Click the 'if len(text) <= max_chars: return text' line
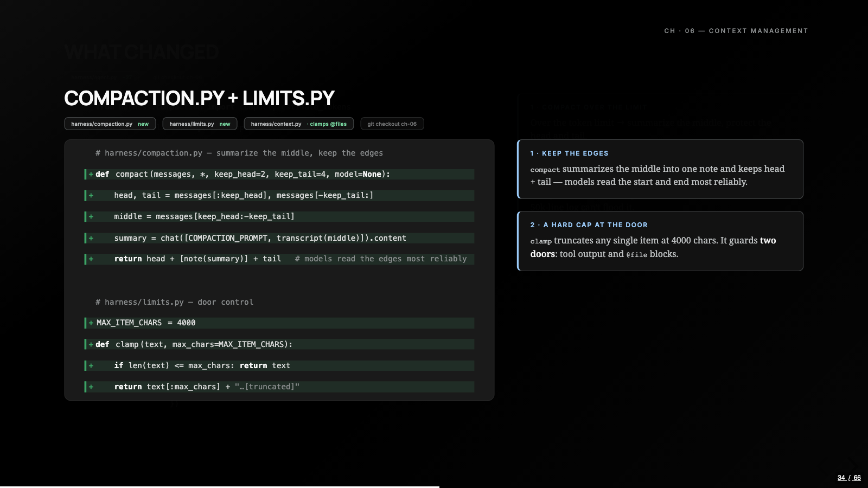The height and width of the screenshot is (488, 868). pyautogui.click(x=279, y=365)
